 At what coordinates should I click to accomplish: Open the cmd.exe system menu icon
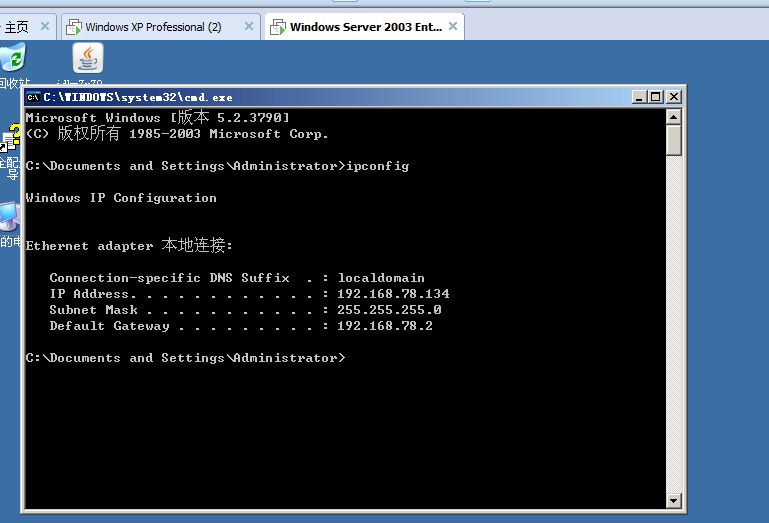[x=33, y=97]
